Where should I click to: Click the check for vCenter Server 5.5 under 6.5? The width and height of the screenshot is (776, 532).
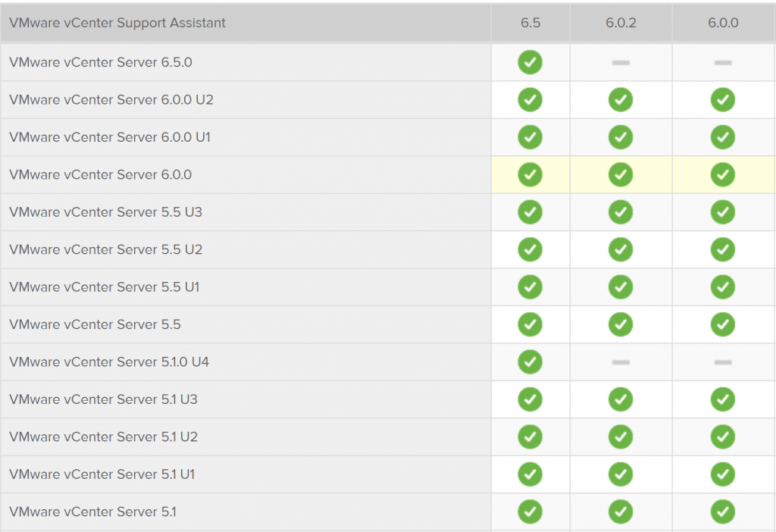click(x=530, y=324)
